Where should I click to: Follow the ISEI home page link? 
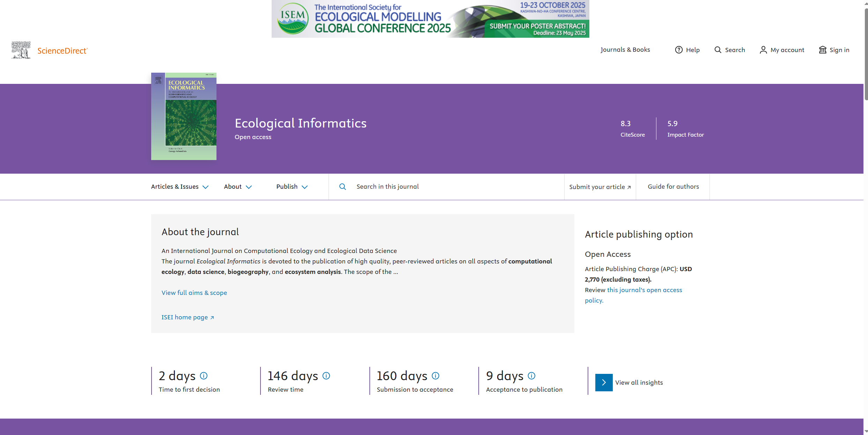pos(187,317)
